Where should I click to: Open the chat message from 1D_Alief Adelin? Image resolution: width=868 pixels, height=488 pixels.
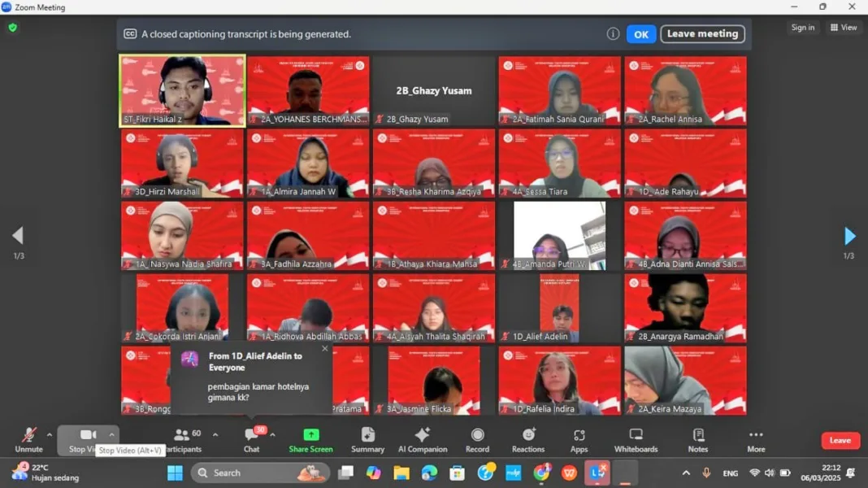[x=252, y=377]
